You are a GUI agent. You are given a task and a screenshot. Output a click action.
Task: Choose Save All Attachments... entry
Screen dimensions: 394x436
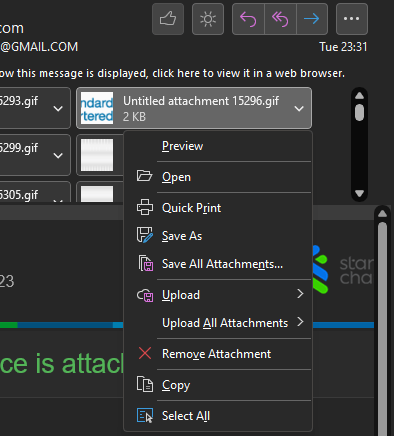[x=218, y=264]
